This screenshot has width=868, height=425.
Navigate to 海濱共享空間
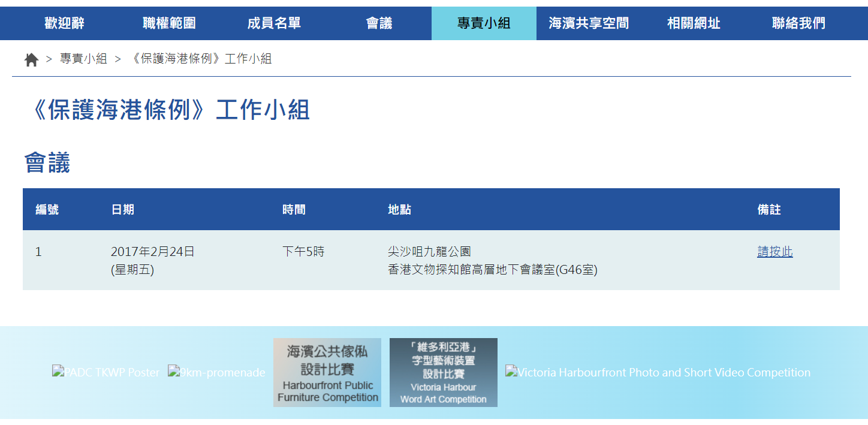pos(589,23)
